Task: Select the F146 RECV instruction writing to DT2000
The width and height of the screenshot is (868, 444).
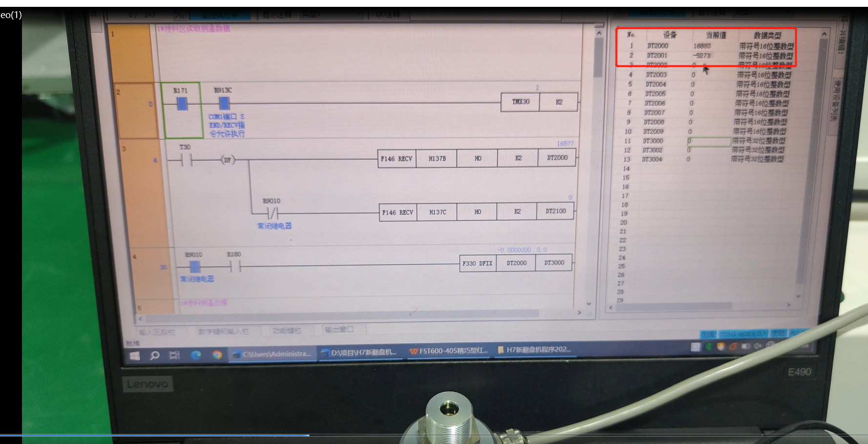Action: pos(396,159)
